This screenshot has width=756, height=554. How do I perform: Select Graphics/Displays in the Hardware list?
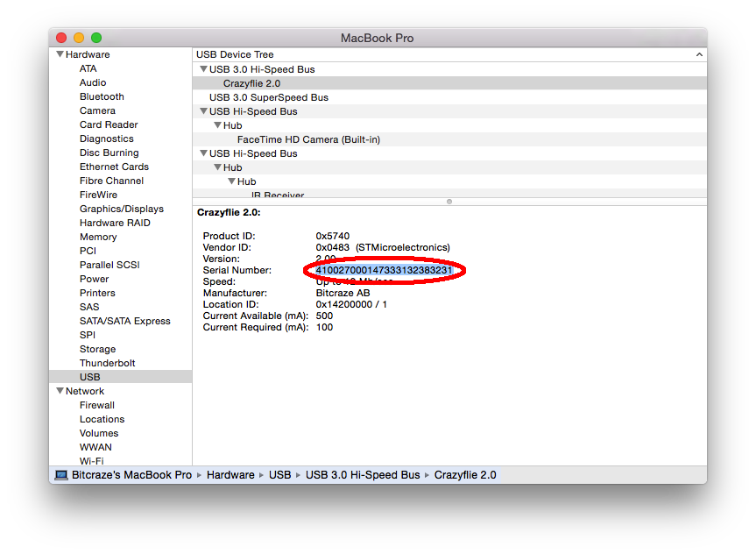point(121,209)
